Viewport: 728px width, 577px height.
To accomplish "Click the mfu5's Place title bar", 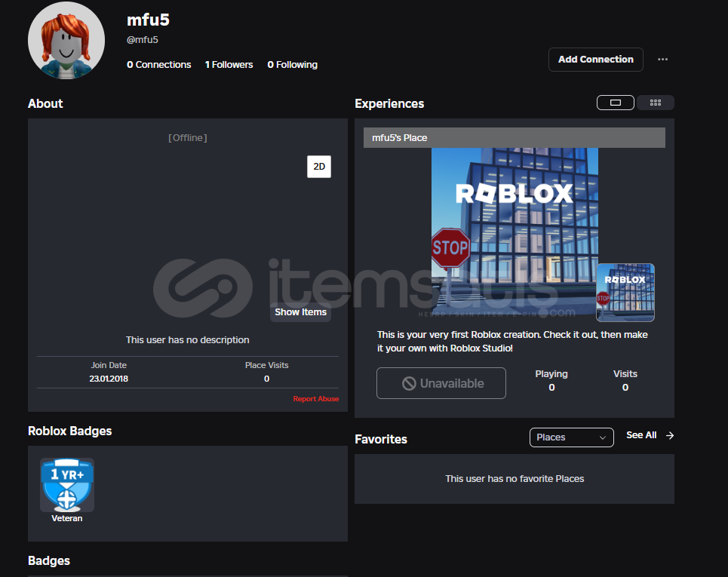I will 514,138.
